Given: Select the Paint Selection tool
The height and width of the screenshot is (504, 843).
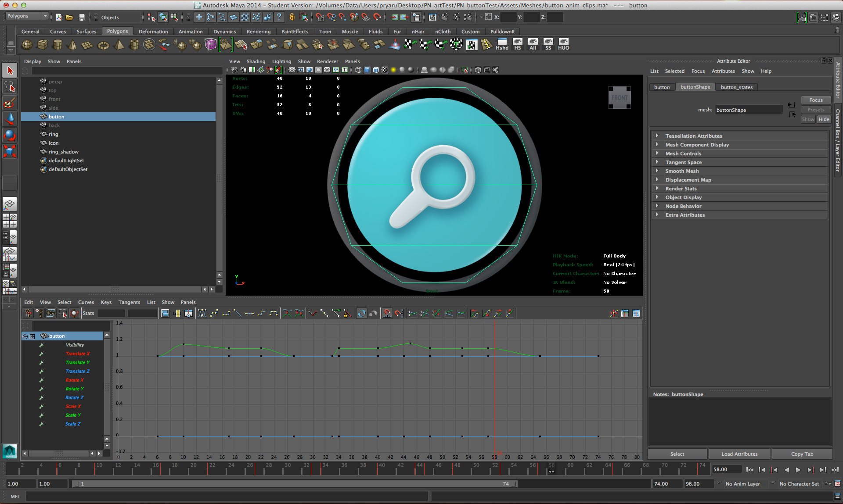Looking at the screenshot, I should pos(10,104).
